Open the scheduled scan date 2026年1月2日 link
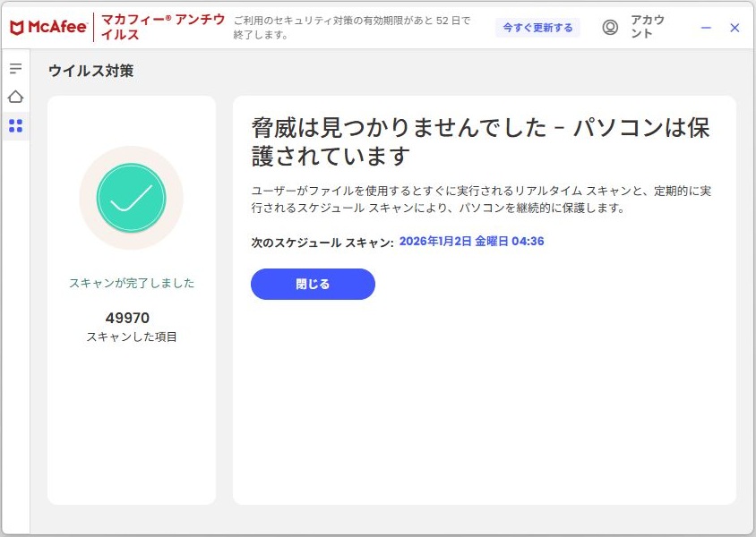Image resolution: width=756 pixels, height=537 pixels. click(471, 242)
